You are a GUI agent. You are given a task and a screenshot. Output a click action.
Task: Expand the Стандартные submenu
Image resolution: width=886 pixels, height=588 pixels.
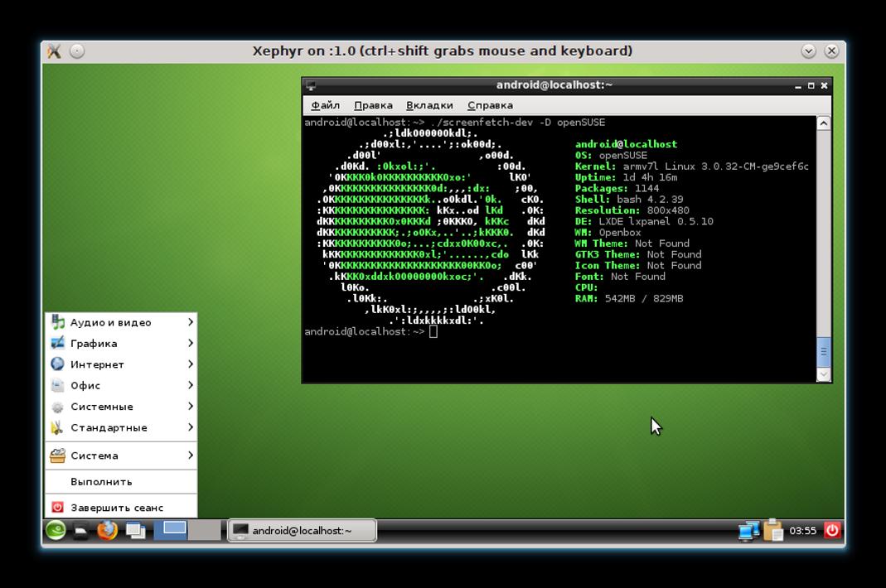pos(122,427)
